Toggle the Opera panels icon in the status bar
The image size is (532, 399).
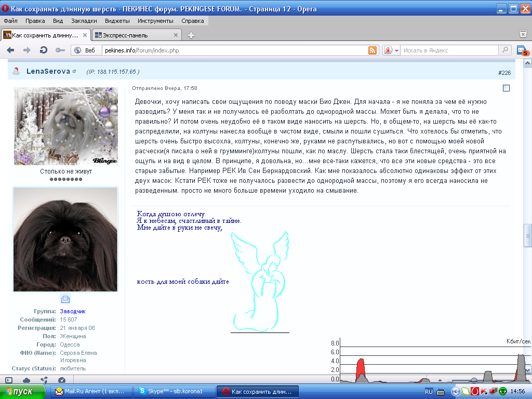9,380
